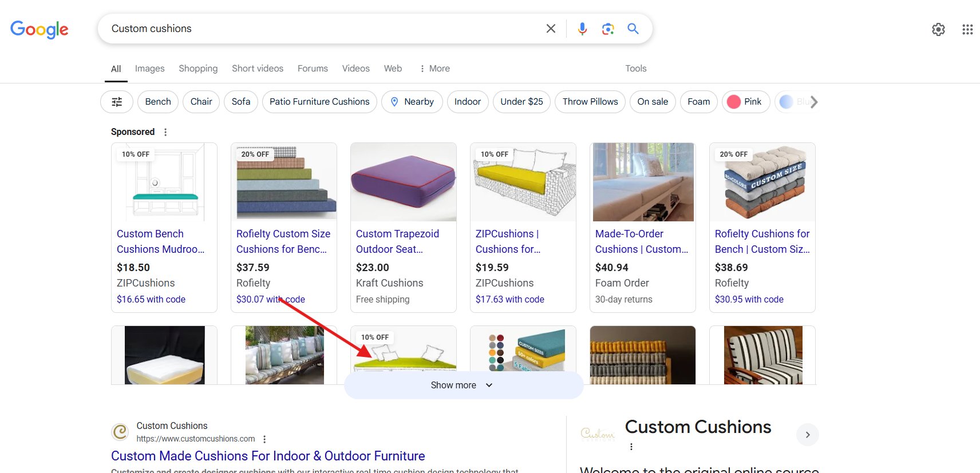Screen dimensions: 980x473
Task: Click the Custom Cushions knowledge panel logo
Action: 598,434
